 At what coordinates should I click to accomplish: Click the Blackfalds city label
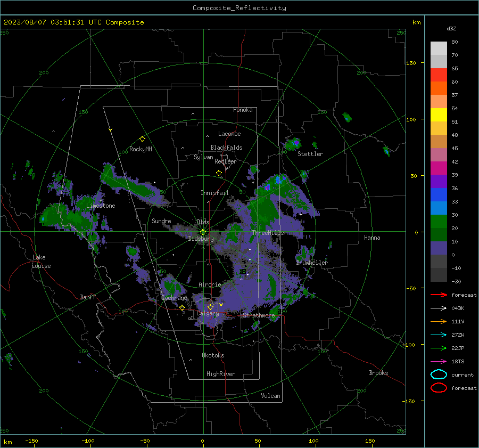226,148
